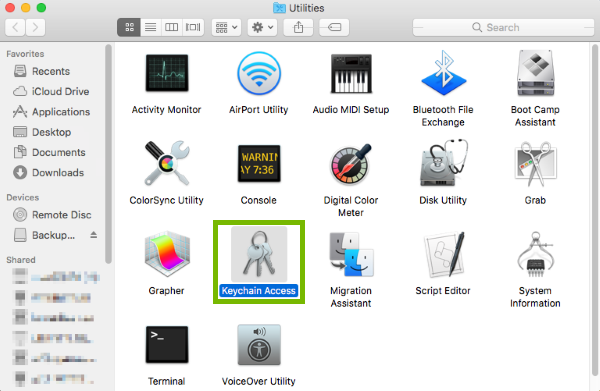This screenshot has width=600, height=391.
Task: Select the Keychain Access keys icon
Action: (259, 254)
